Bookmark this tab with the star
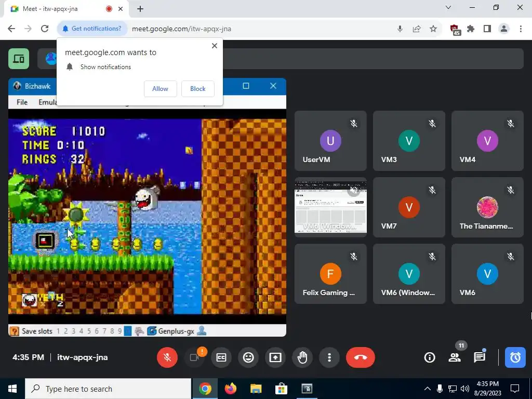Screen dimensions: 532x399 coord(433,29)
